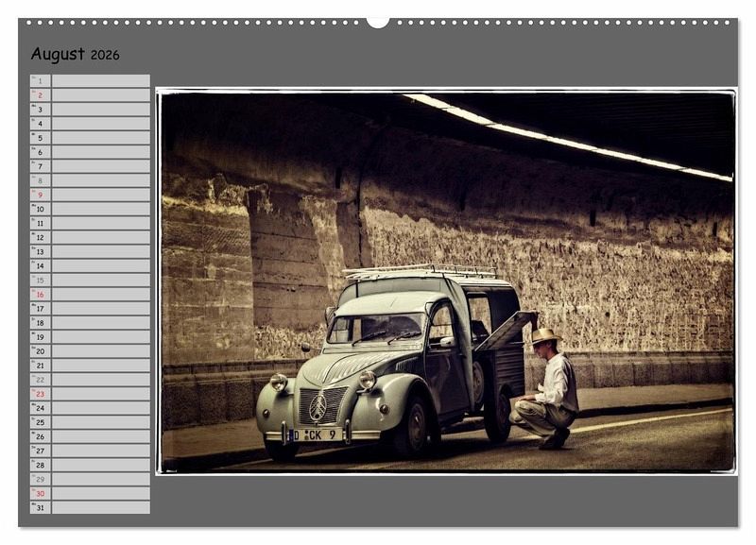
Task: Click the red Sunday 16 date cell
Action: pos(41,294)
